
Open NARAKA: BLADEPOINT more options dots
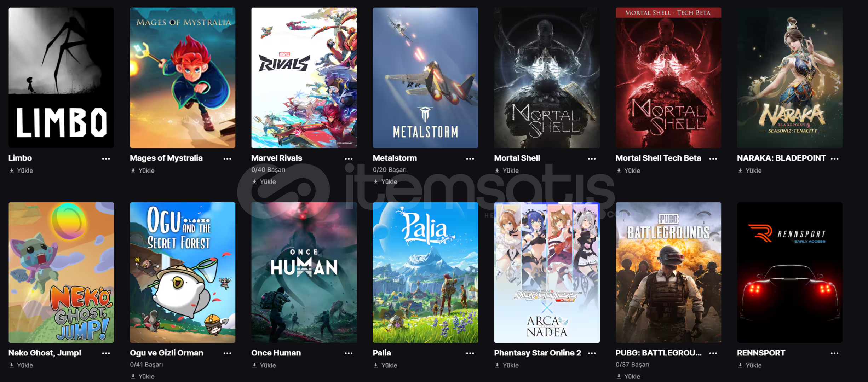click(834, 158)
